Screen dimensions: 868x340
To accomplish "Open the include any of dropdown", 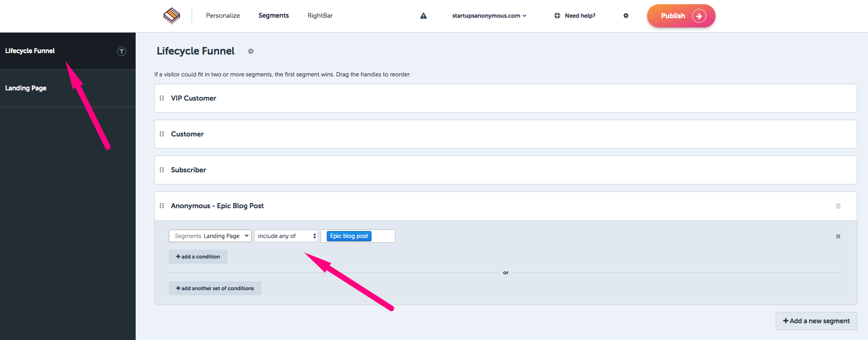I will [286, 236].
